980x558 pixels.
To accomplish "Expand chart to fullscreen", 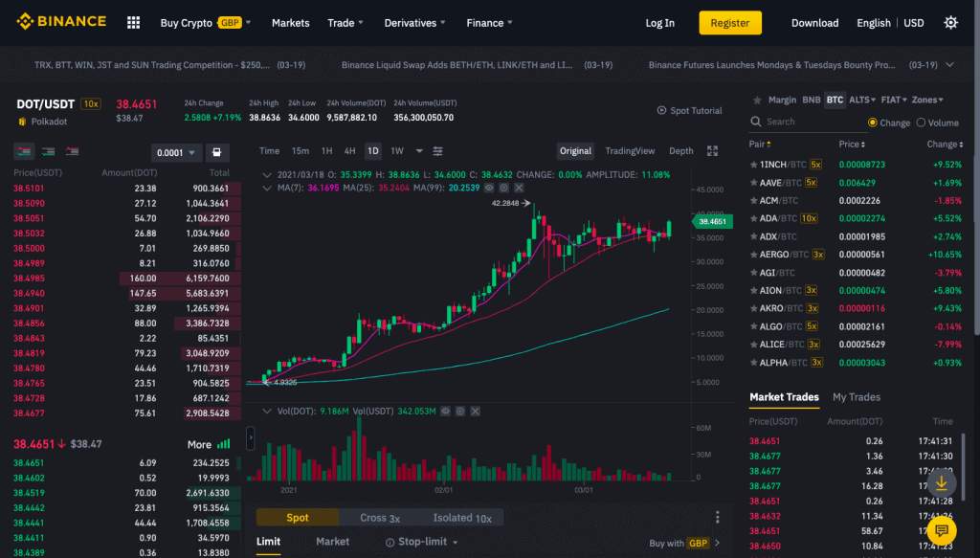I will coord(712,151).
